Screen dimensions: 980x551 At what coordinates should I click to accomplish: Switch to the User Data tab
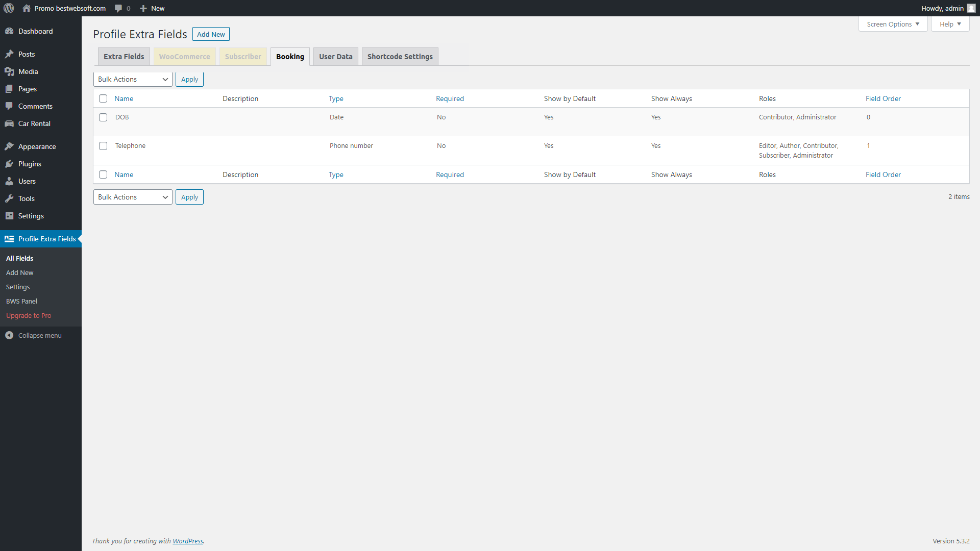pyautogui.click(x=335, y=56)
